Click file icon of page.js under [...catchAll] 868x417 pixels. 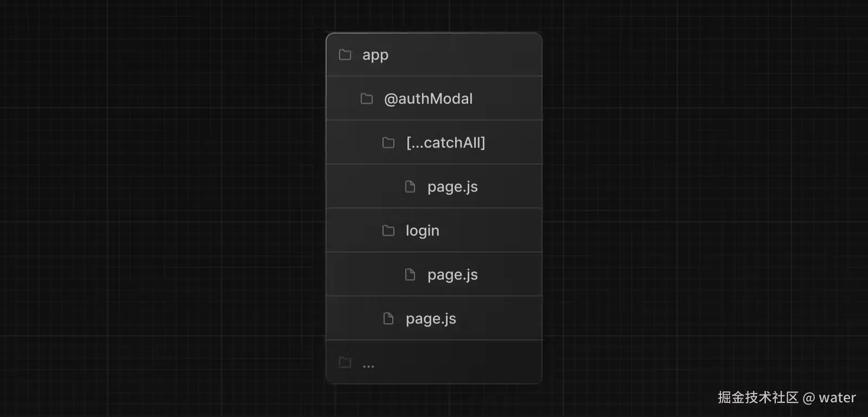pyautogui.click(x=410, y=187)
